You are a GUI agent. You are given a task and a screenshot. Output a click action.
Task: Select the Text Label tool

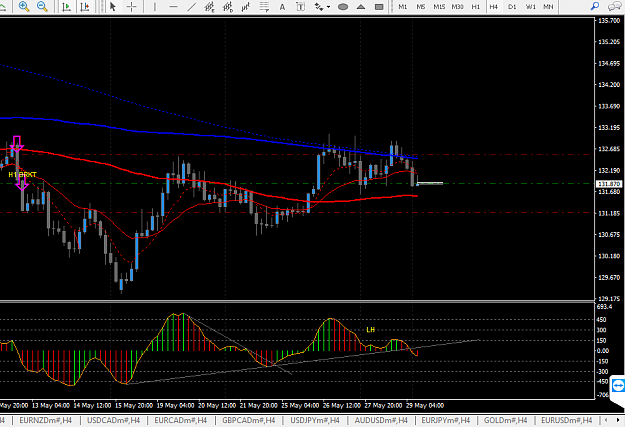click(x=301, y=6)
